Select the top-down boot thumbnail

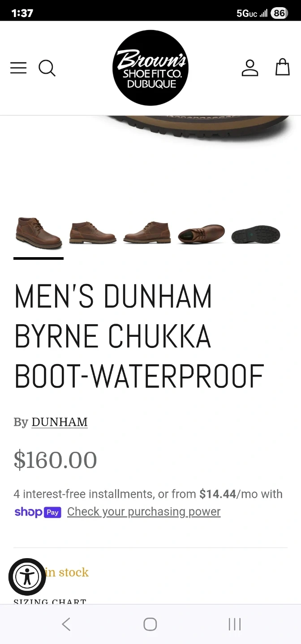click(x=201, y=234)
